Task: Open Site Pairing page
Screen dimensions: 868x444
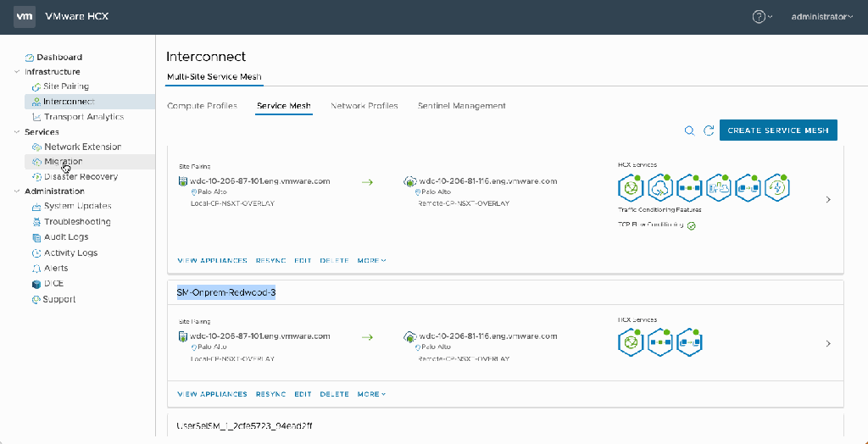Action: pyautogui.click(x=66, y=86)
